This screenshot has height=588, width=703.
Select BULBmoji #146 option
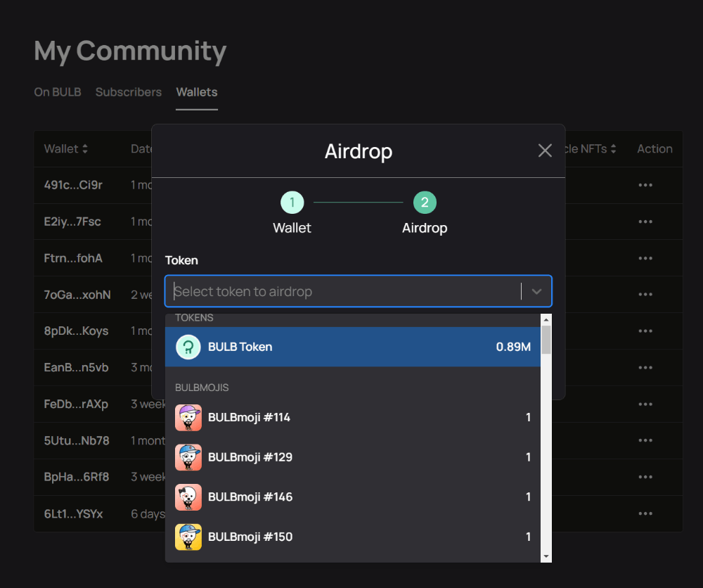(x=353, y=497)
